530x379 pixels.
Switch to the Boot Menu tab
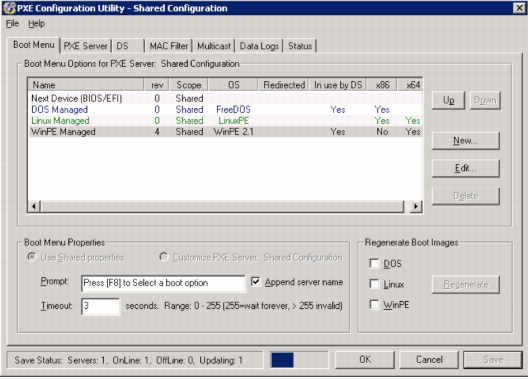[x=33, y=45]
